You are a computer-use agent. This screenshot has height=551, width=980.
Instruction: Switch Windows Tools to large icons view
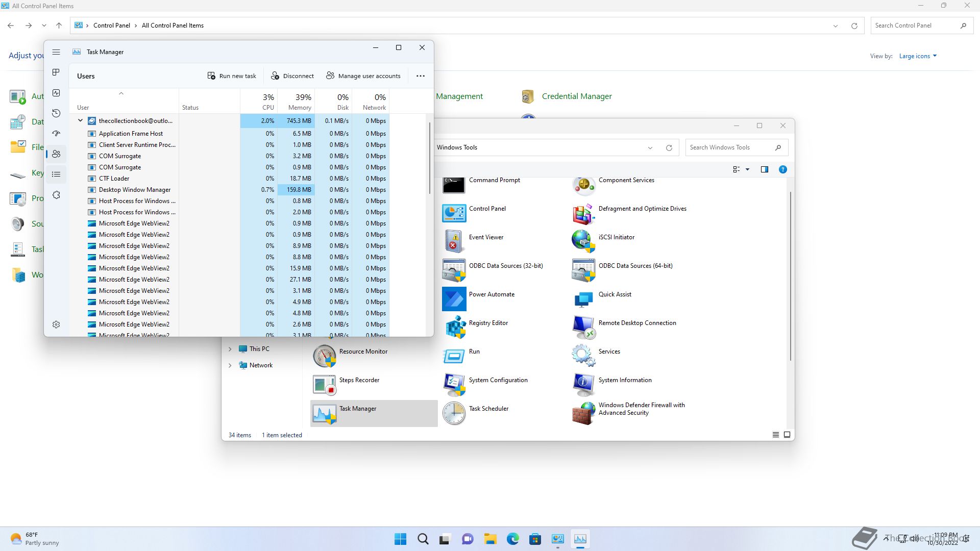(x=787, y=435)
